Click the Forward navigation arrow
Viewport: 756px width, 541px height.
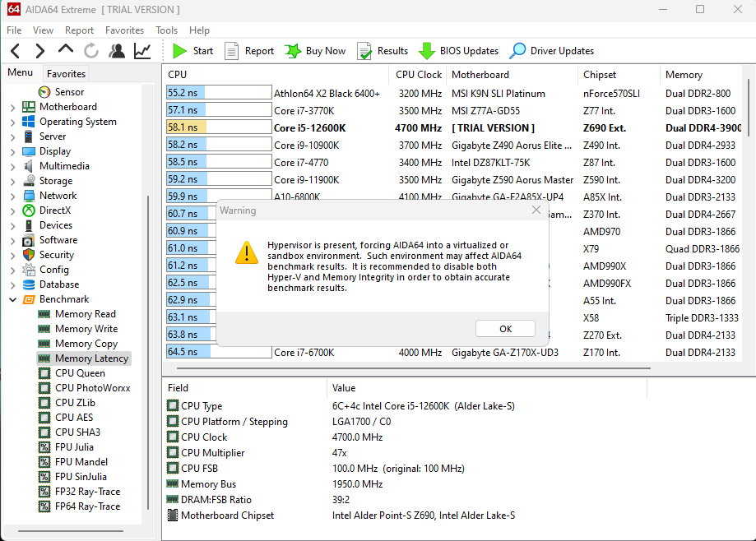point(40,51)
